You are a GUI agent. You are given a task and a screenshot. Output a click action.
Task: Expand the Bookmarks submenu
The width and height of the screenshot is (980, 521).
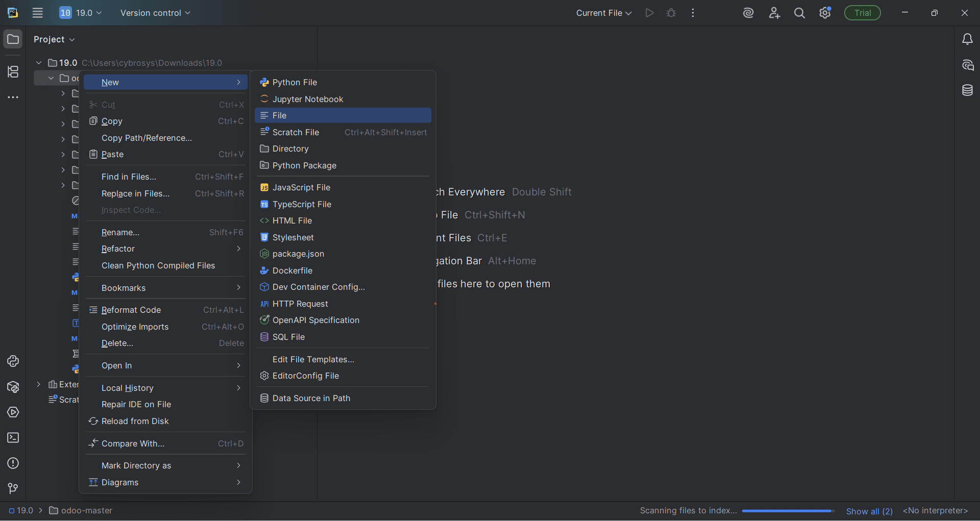(x=165, y=288)
